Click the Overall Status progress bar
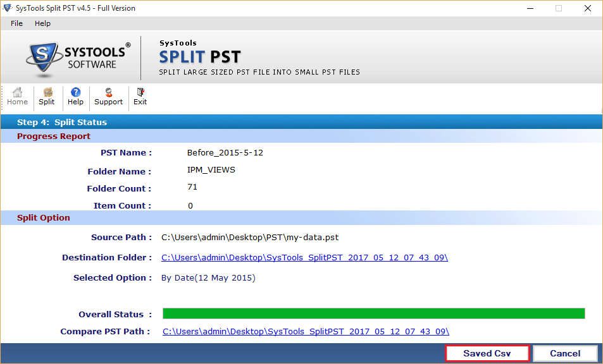The height and width of the screenshot is (364, 603). (374, 313)
